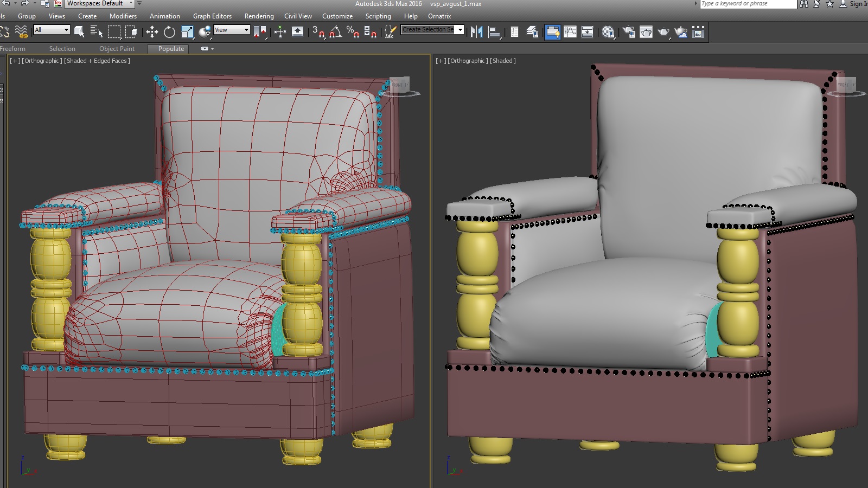The height and width of the screenshot is (488, 868).
Task: Open the Rendered Frame Window
Action: 646,32
